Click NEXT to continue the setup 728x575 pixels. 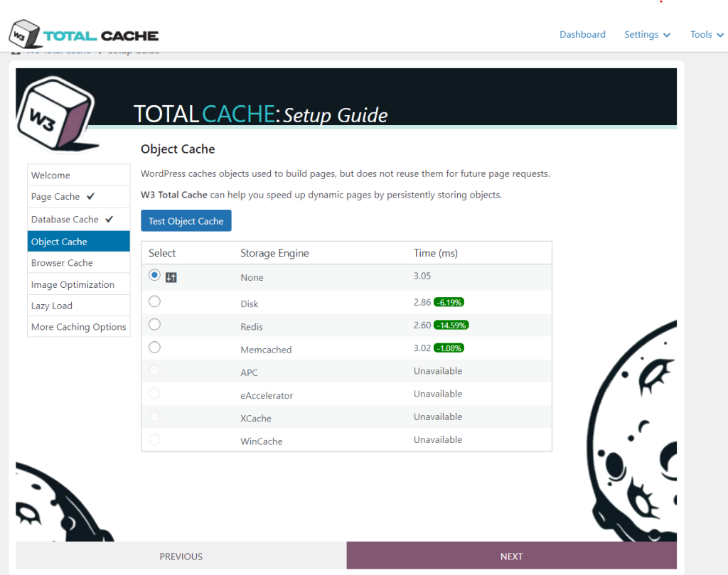click(x=511, y=556)
